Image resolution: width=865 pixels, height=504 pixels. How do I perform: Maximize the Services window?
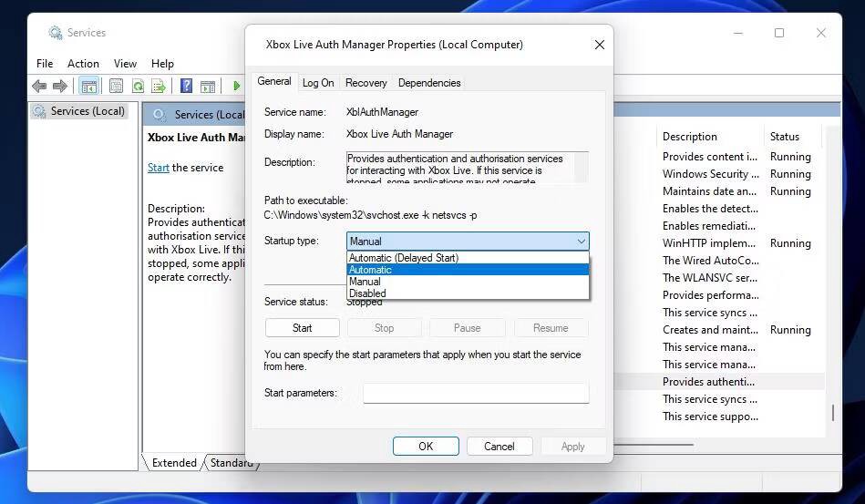(779, 33)
